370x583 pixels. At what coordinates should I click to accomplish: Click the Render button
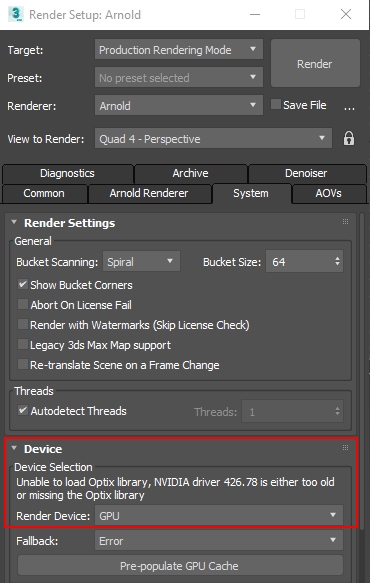[315, 63]
